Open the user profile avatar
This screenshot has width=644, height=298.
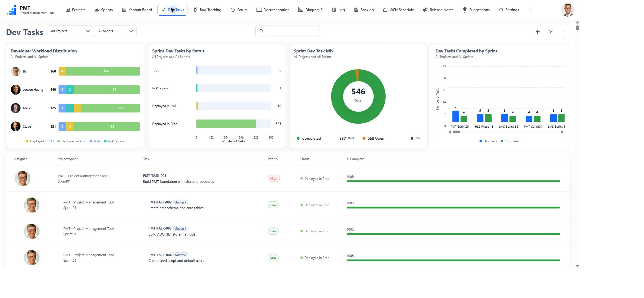click(x=567, y=10)
